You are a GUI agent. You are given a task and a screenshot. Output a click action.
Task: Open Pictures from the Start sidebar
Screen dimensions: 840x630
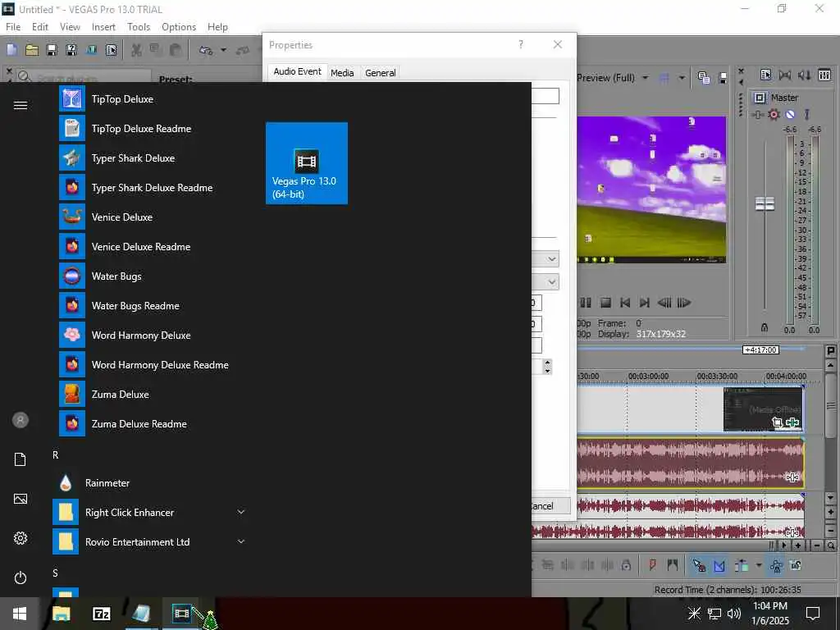(21, 499)
